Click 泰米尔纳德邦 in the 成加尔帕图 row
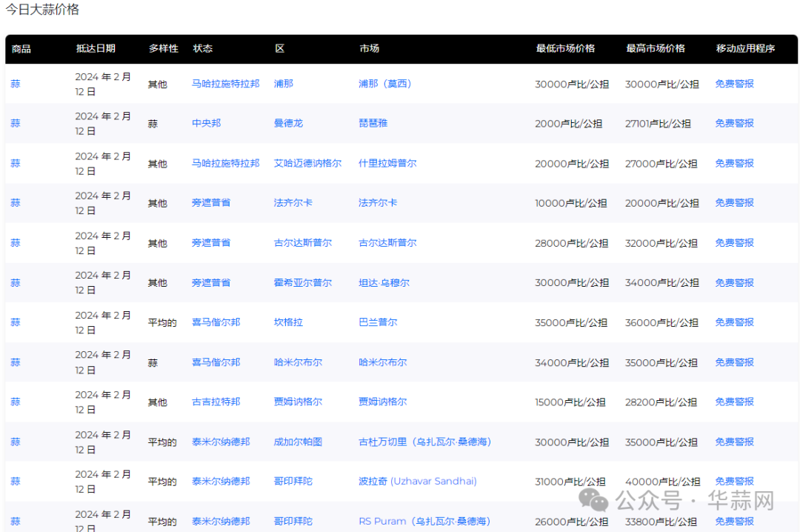The width and height of the screenshot is (800, 532). 221,442
